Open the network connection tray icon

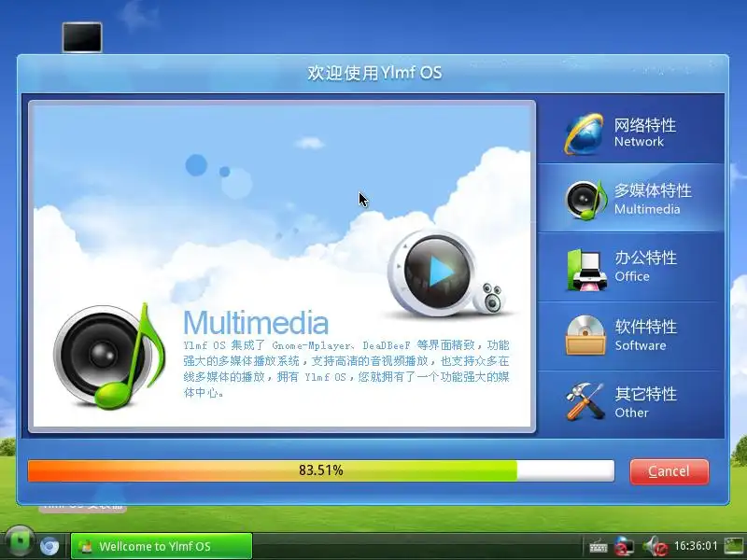point(624,546)
